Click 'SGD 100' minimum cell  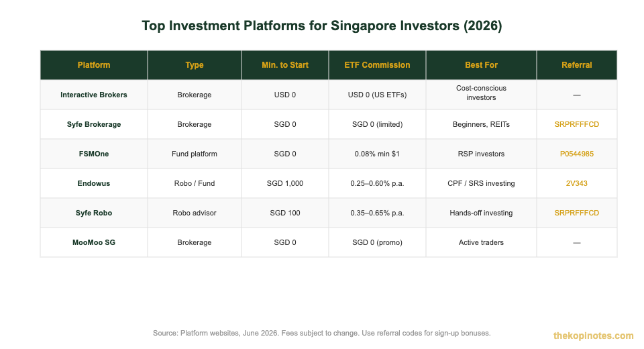tap(285, 213)
